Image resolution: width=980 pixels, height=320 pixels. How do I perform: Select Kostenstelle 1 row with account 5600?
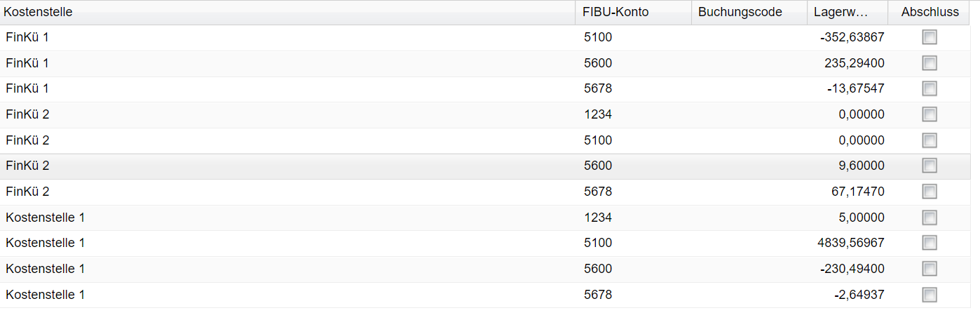click(x=280, y=269)
